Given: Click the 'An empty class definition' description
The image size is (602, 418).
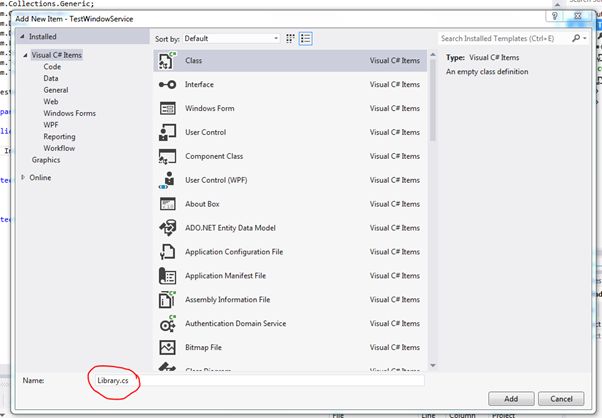Looking at the screenshot, I should pyautogui.click(x=487, y=72).
